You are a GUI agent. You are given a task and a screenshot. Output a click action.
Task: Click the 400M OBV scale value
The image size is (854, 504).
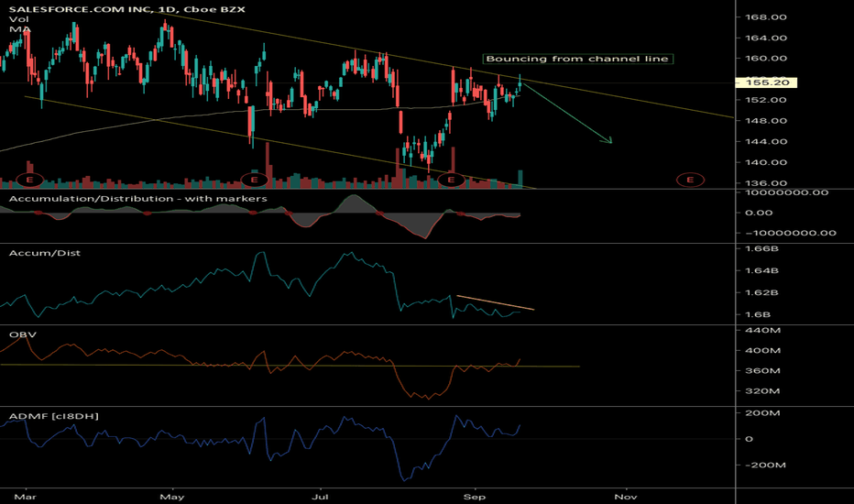762,350
